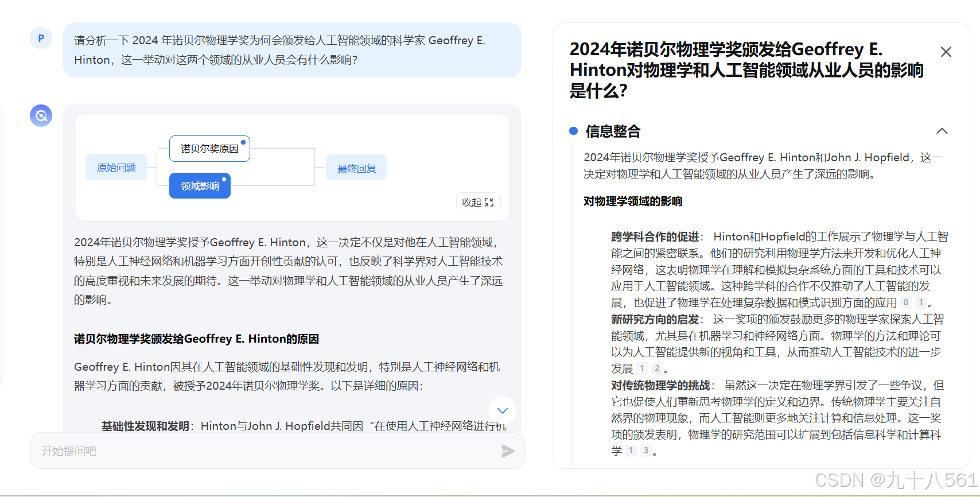Open citation 2 after 新研究方向 paragraph
The width and height of the screenshot is (980, 497).
[x=657, y=368]
